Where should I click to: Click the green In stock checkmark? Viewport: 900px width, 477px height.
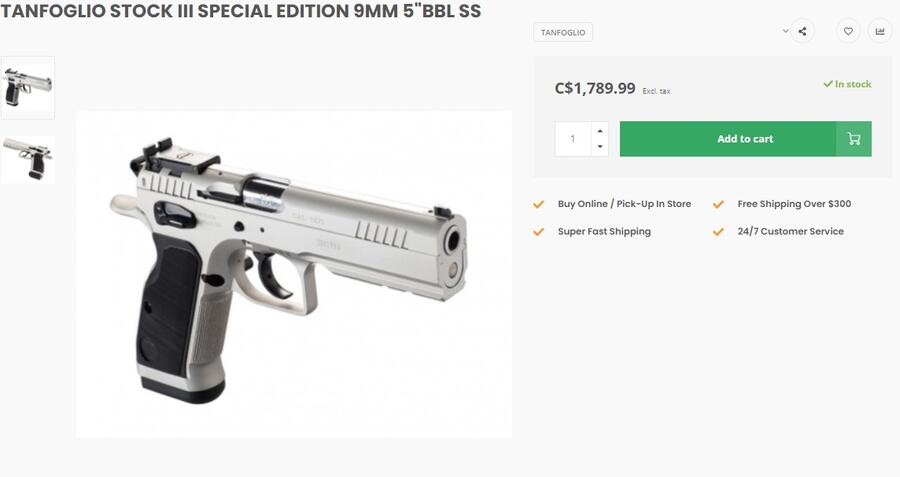828,85
